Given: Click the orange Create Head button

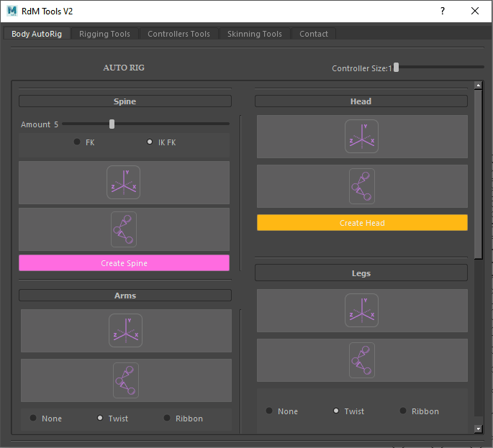Looking at the screenshot, I should tap(362, 223).
